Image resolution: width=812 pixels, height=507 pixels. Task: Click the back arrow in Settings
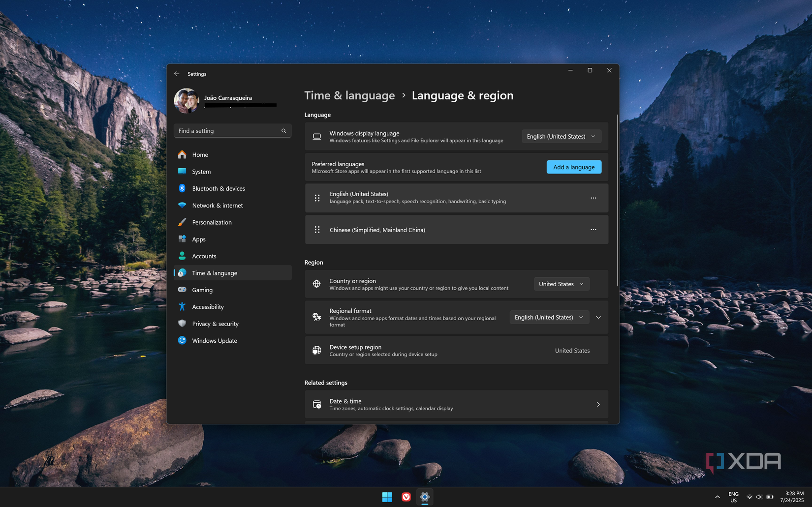click(x=177, y=74)
